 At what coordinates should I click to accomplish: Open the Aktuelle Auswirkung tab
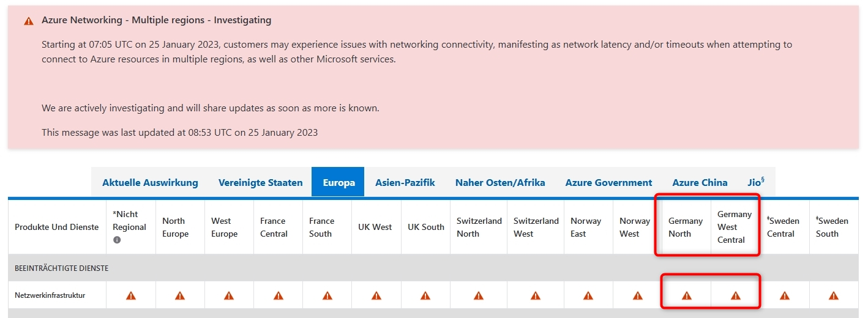pos(150,182)
